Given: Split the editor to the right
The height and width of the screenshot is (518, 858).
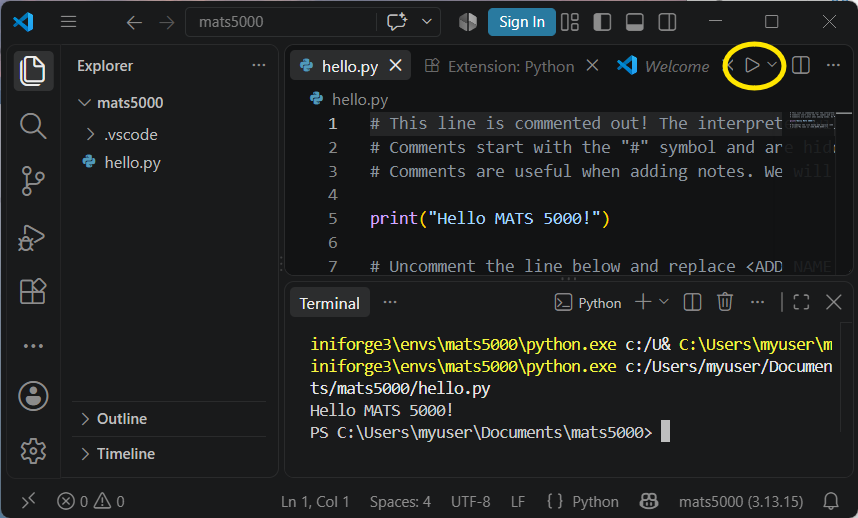Looking at the screenshot, I should (801, 66).
